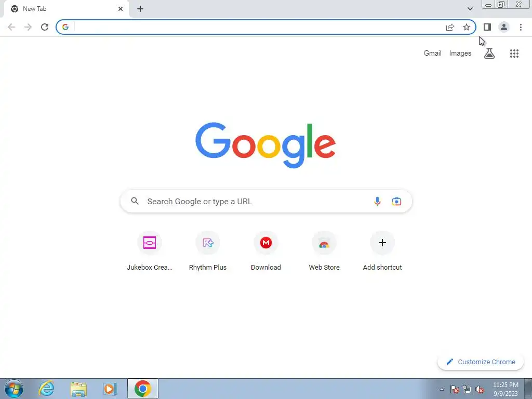Open the Download shortcut
The height and width of the screenshot is (399, 532).
tap(266, 251)
